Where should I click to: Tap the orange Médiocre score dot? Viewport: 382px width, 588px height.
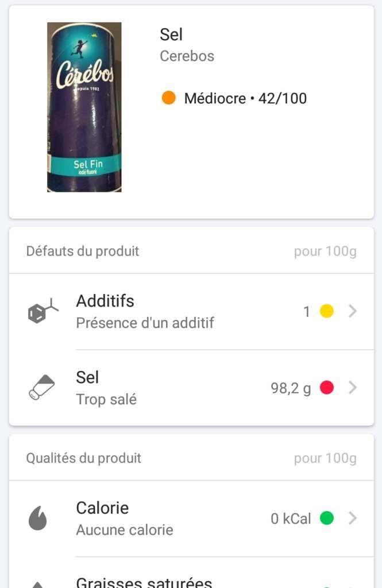point(168,98)
